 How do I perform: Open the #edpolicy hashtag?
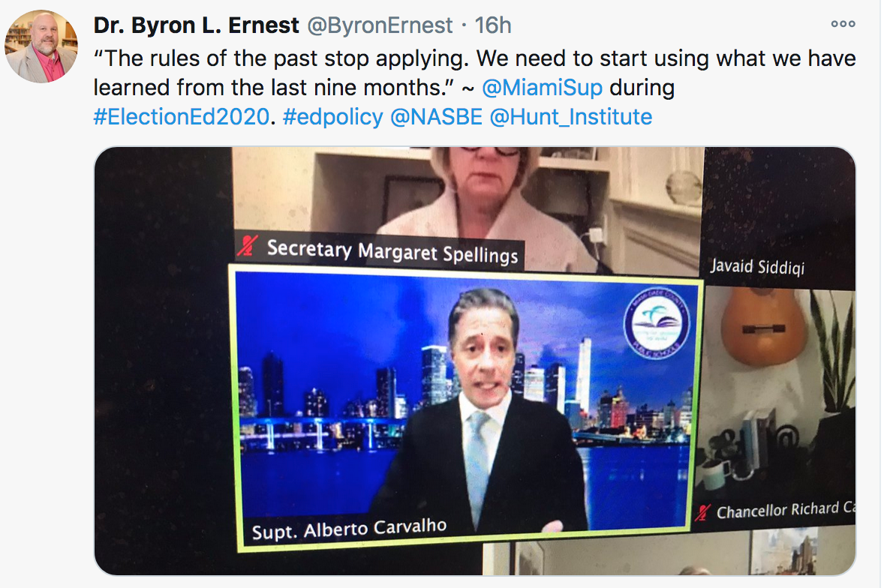coord(332,117)
